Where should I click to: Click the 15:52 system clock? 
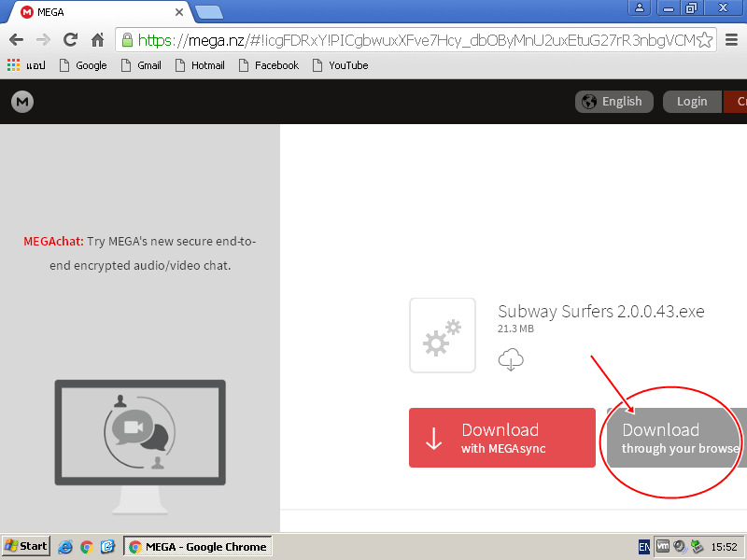[725, 547]
